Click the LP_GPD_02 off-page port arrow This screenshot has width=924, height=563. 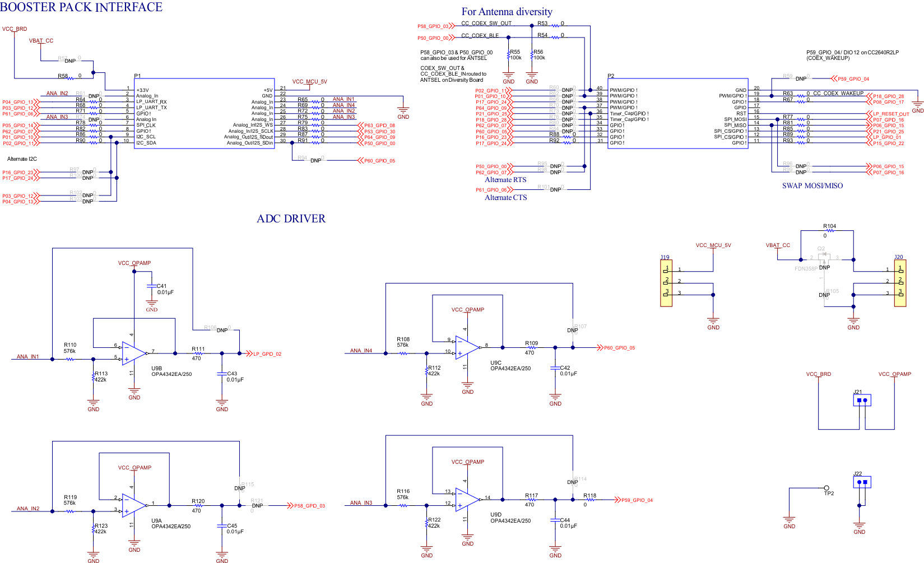[x=249, y=353]
